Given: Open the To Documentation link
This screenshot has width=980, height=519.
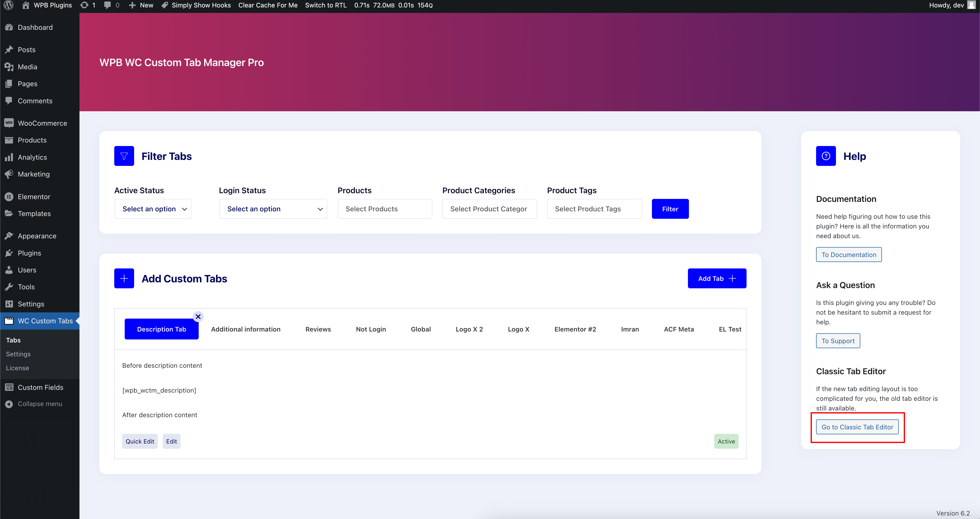Looking at the screenshot, I should click(849, 255).
